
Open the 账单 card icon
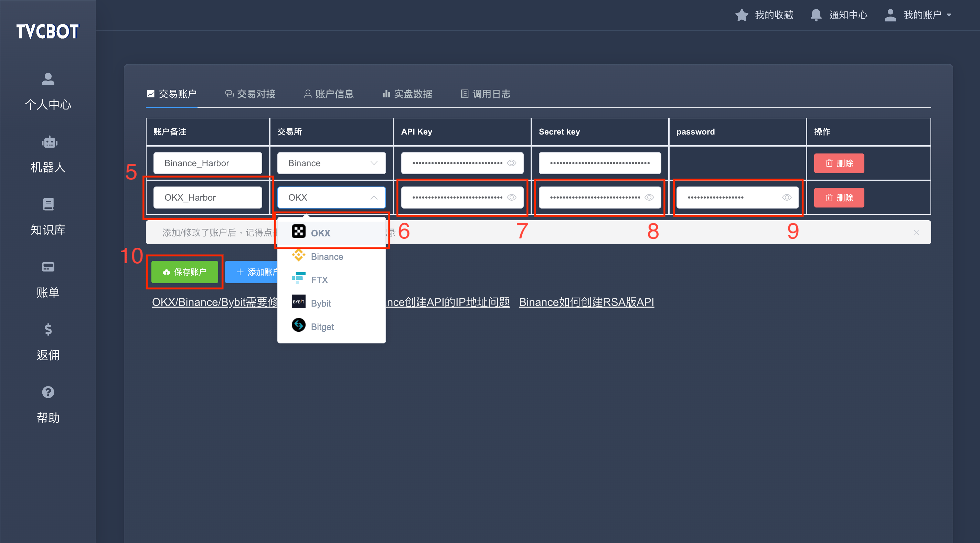48,267
